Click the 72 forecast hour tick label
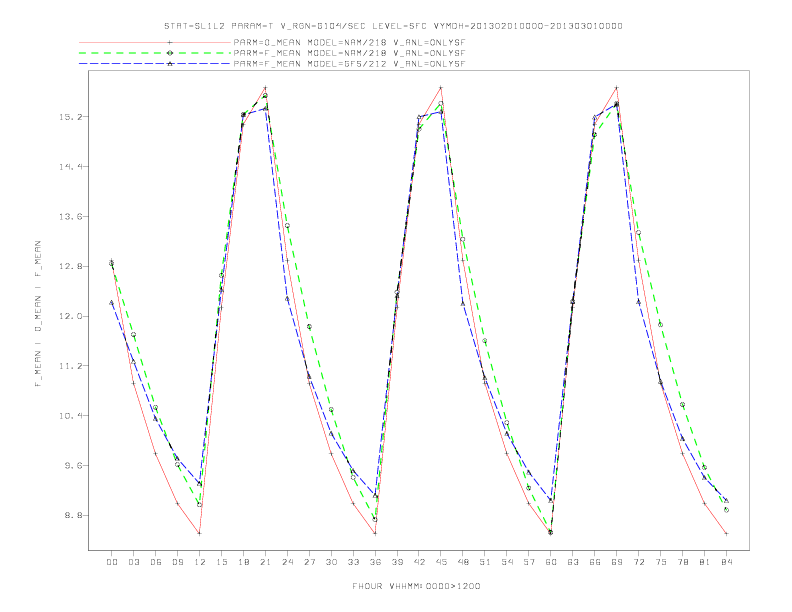 tap(638, 562)
